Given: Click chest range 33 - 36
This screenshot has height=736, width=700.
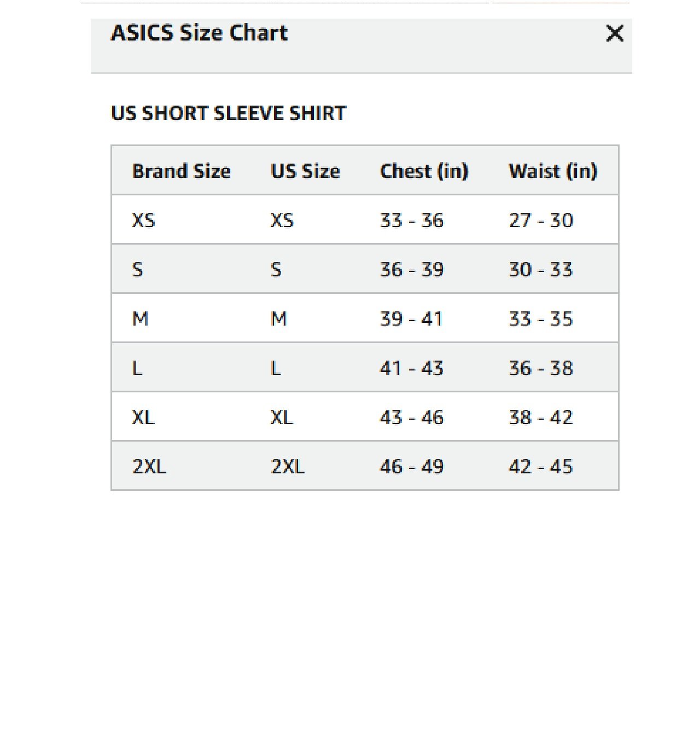Looking at the screenshot, I should [x=412, y=220].
